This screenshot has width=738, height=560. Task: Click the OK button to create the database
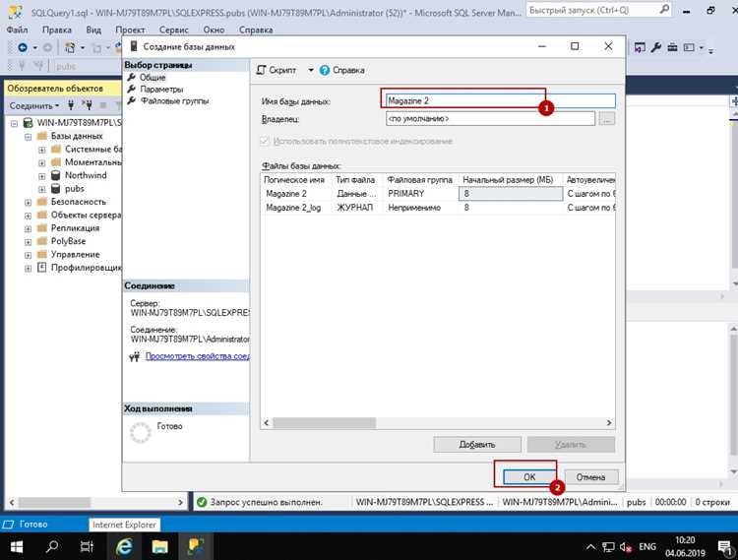click(x=529, y=476)
